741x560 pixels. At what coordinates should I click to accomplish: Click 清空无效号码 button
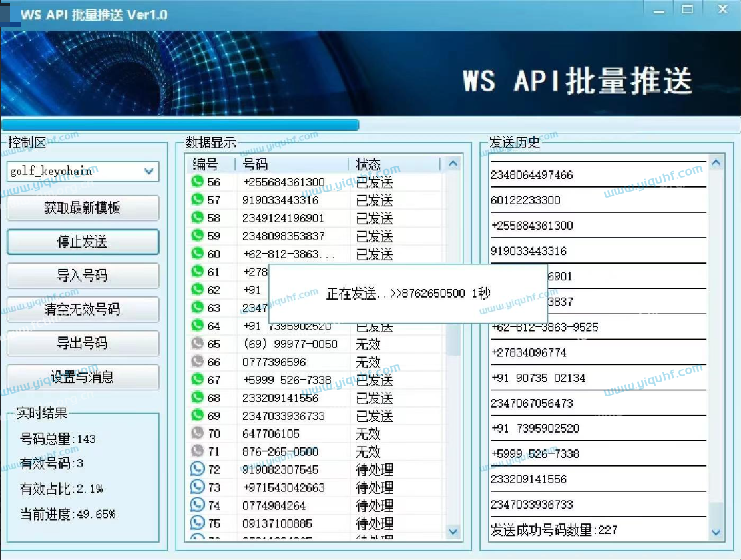point(83,309)
